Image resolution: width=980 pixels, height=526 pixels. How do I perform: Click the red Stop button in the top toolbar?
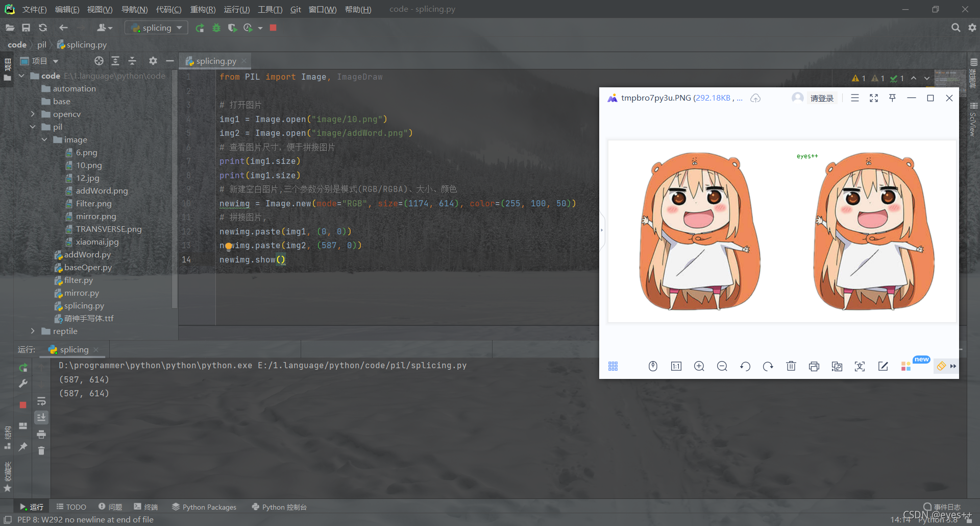click(x=273, y=28)
